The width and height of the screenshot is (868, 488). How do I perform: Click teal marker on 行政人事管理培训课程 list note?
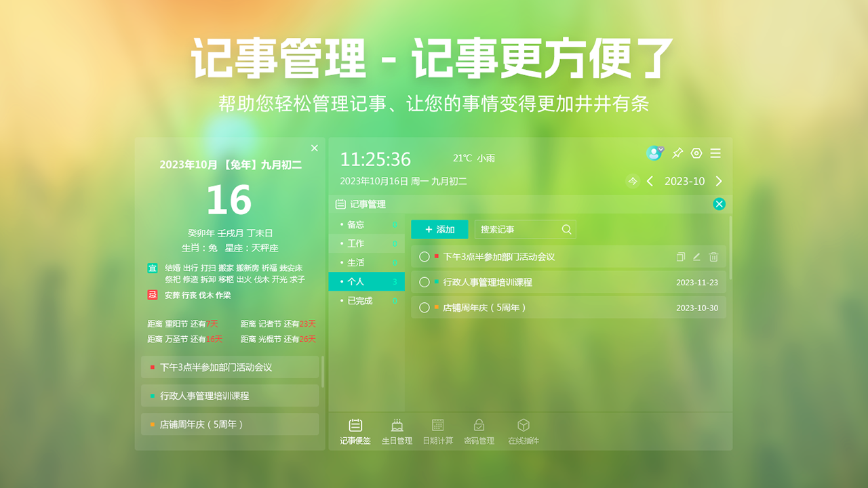pos(437,281)
